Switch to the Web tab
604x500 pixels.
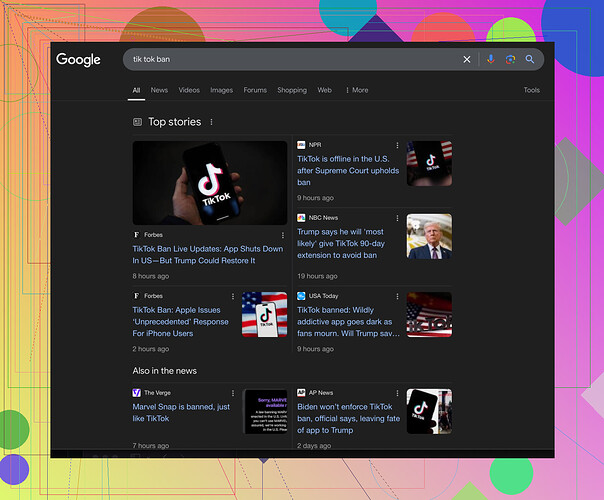(x=324, y=90)
